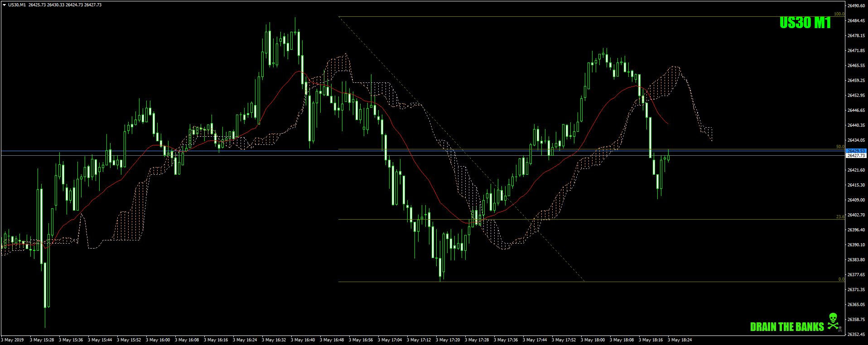Click the 3 May 17:36 time label
868x345 pixels.
[x=506, y=340]
